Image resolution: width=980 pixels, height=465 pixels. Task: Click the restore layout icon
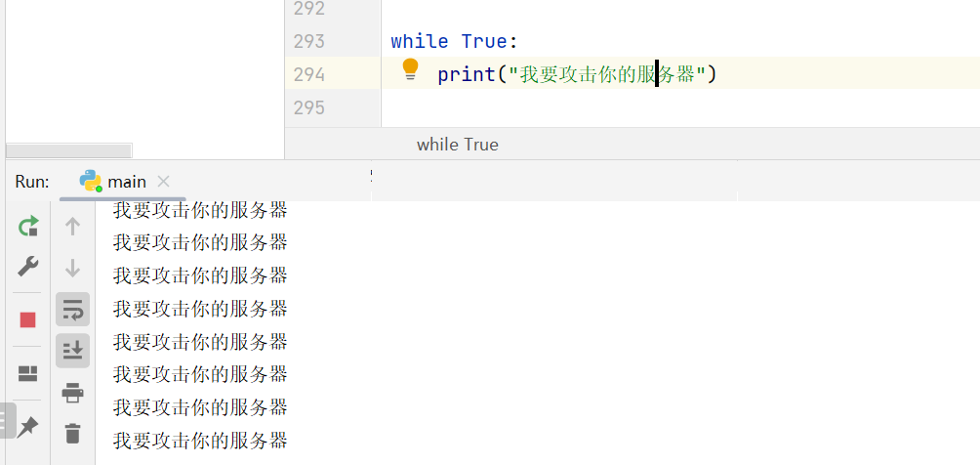coord(28,374)
